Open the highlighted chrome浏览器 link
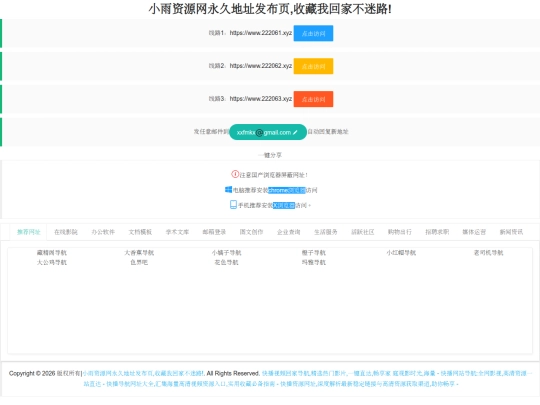 (x=287, y=190)
